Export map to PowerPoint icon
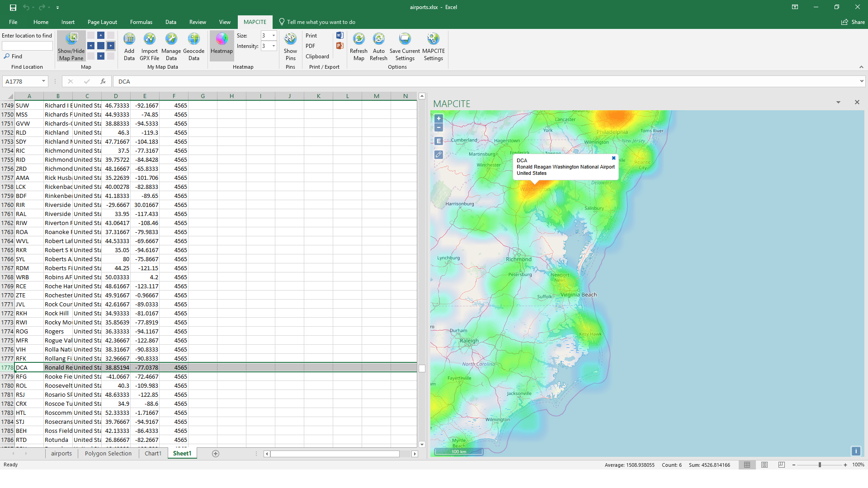Viewport: 868px width, 488px height. pos(340,46)
